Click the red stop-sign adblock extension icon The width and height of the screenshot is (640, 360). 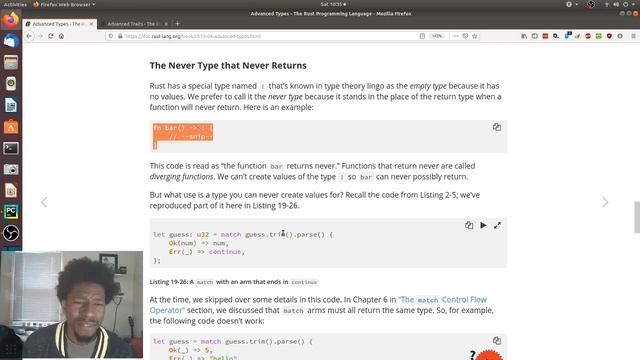tap(588, 36)
